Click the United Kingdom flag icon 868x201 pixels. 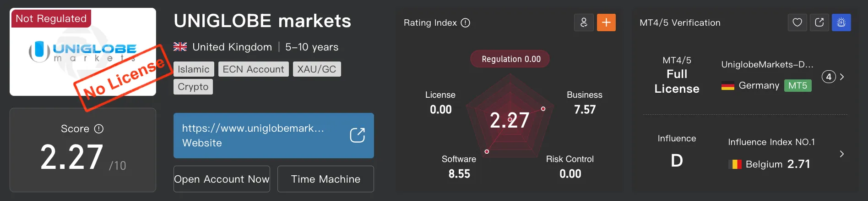click(180, 47)
